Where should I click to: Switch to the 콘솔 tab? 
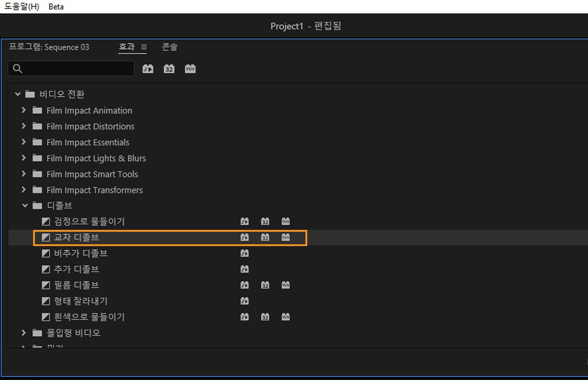click(169, 47)
